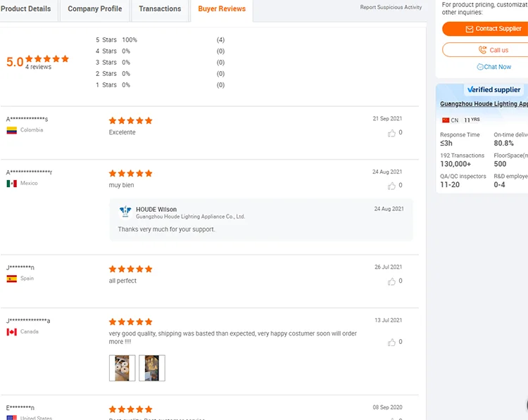Click the Colombia flag icon
Image resolution: width=528 pixels, height=420 pixels.
(12, 130)
